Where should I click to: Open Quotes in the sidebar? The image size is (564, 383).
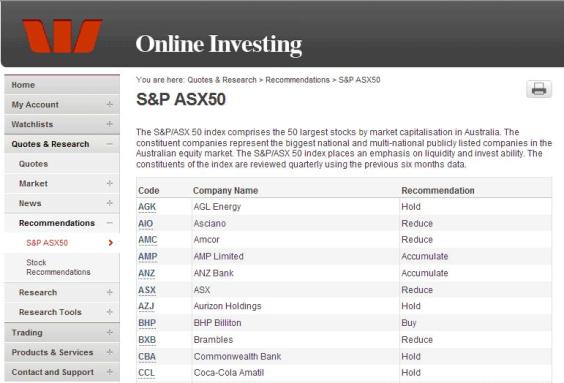click(x=62, y=164)
